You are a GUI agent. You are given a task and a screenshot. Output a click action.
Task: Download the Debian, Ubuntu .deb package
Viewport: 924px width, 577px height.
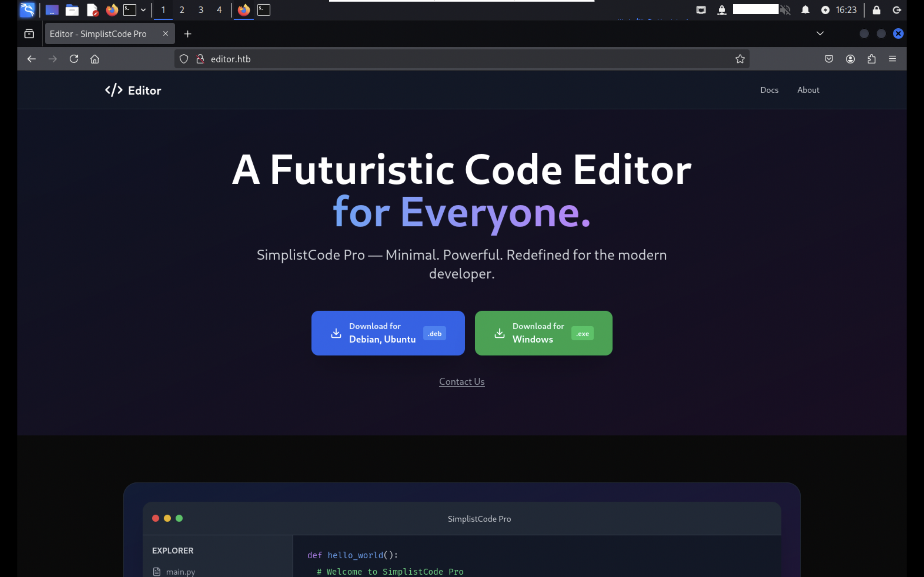[x=388, y=333]
